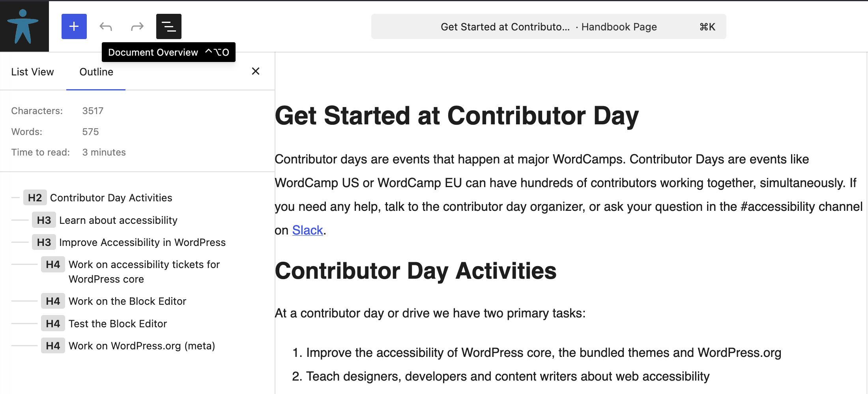Click the blue plus block inserter icon
Screen dimensions: 868x394
74,26
